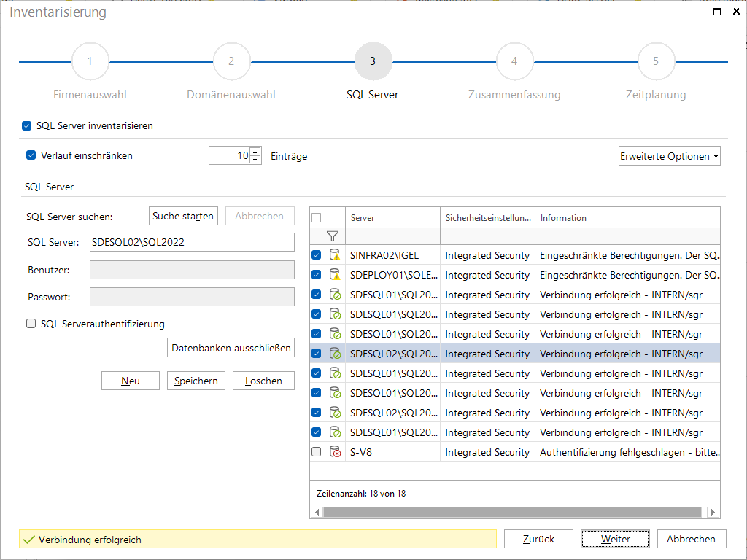Viewport: 747px width, 560px height.
Task: Enable SQL Serverauthentifizierung checkbox
Action: point(31,324)
